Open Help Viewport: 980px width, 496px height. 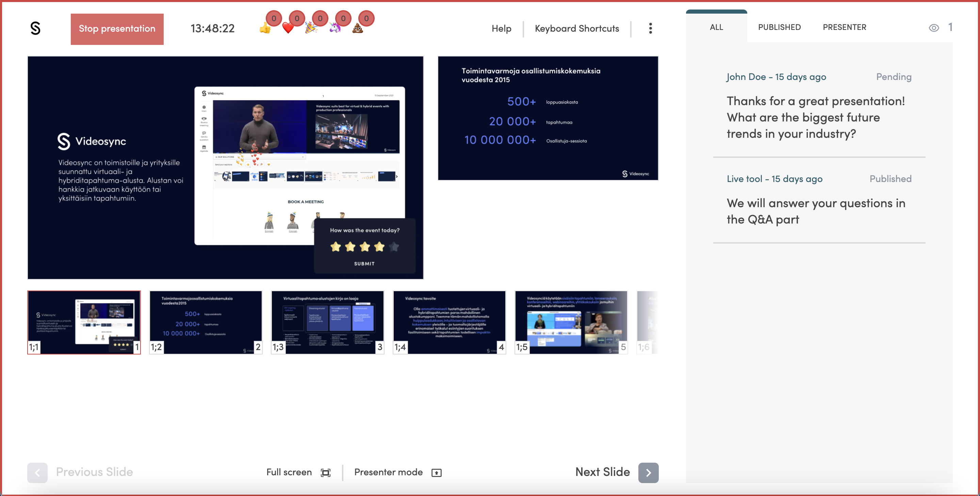click(x=502, y=28)
